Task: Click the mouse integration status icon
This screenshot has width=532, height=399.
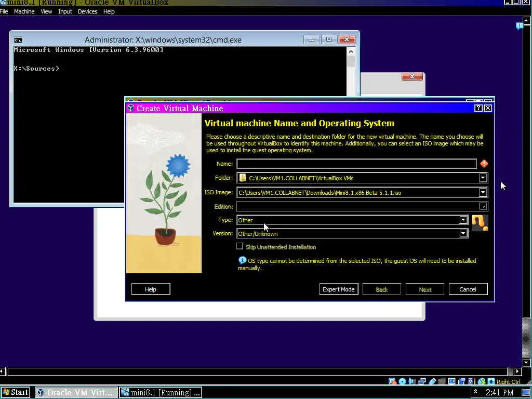Action: point(482,381)
